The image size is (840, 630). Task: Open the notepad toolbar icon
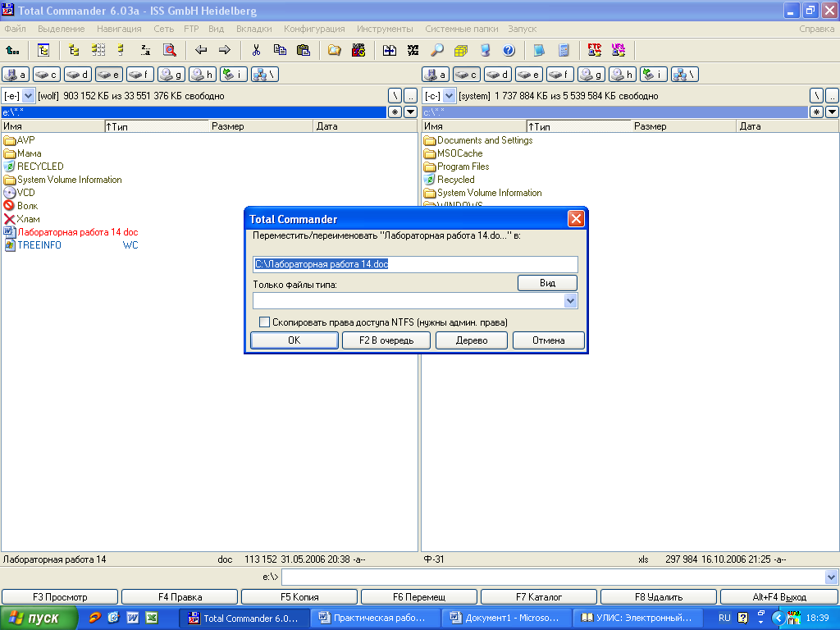[539, 50]
